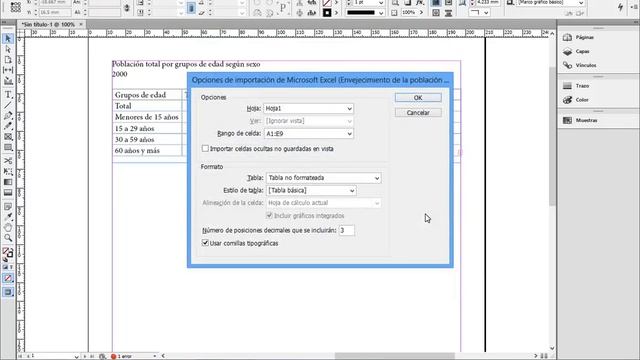Open the Alineación de la celda dropdown
This screenshot has width=640, height=360.
324,203
